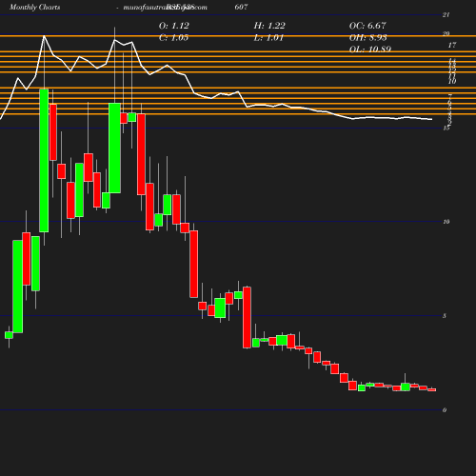Click the 'O: 1.12' open value
476x476 pixels.
tap(173, 26)
